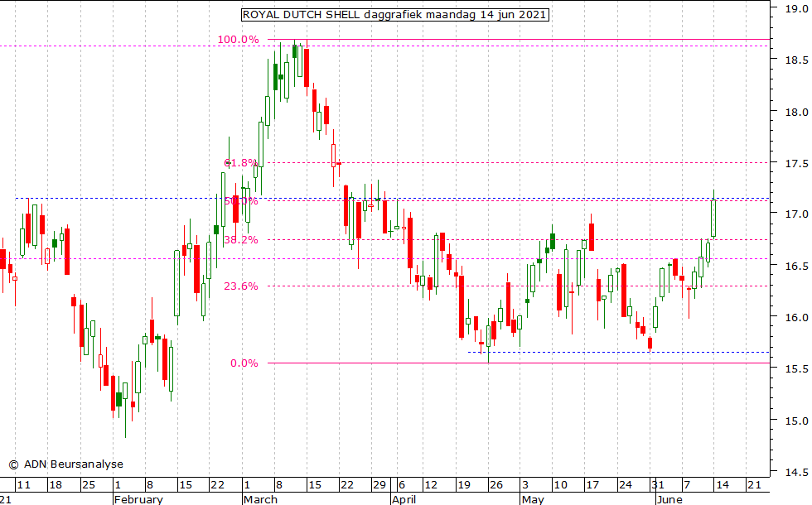Image resolution: width=812 pixels, height=505 pixels.
Task: Click the June month label
Action: click(x=669, y=499)
